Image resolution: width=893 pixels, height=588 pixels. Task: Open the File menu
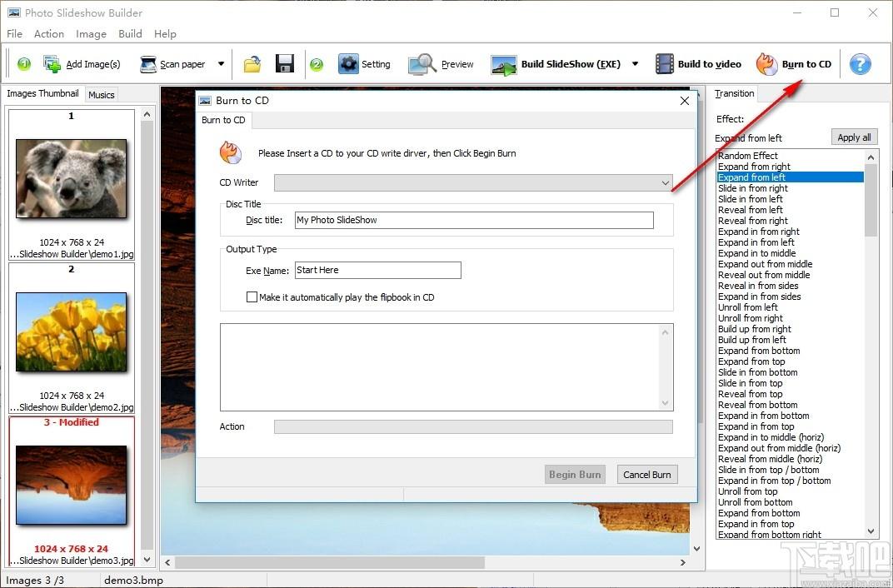point(14,33)
